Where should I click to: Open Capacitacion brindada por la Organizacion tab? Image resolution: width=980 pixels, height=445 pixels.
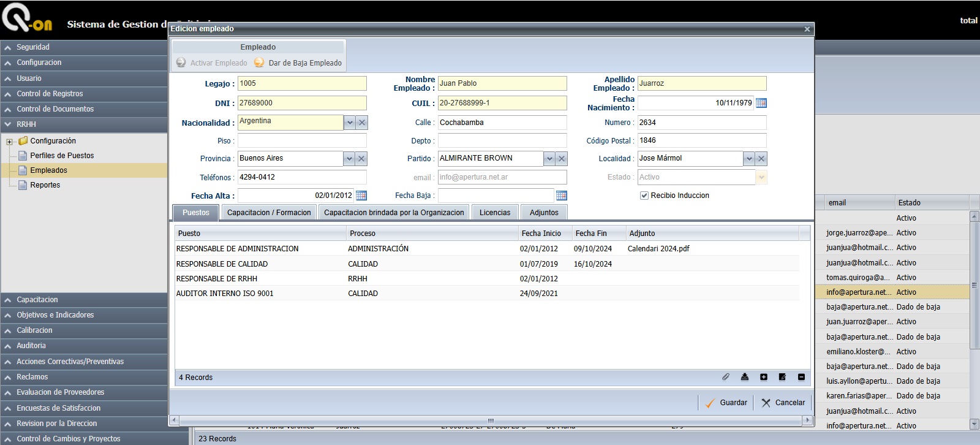pos(394,213)
